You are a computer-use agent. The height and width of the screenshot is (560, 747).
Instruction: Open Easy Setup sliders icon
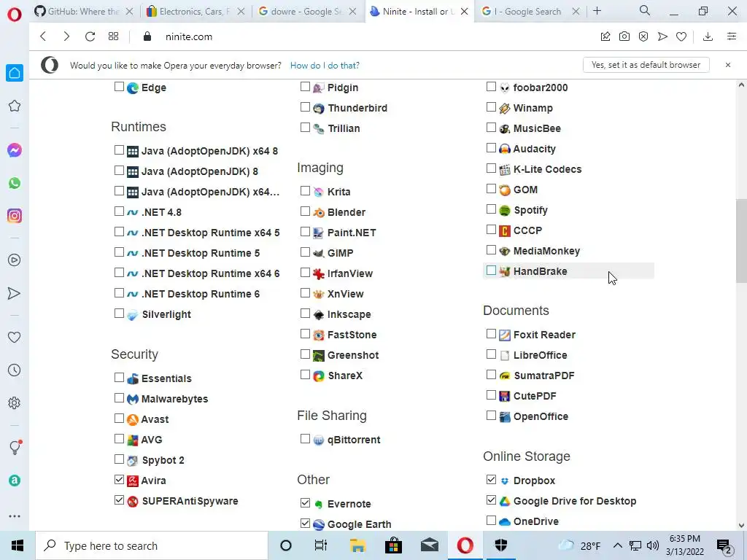point(732,36)
